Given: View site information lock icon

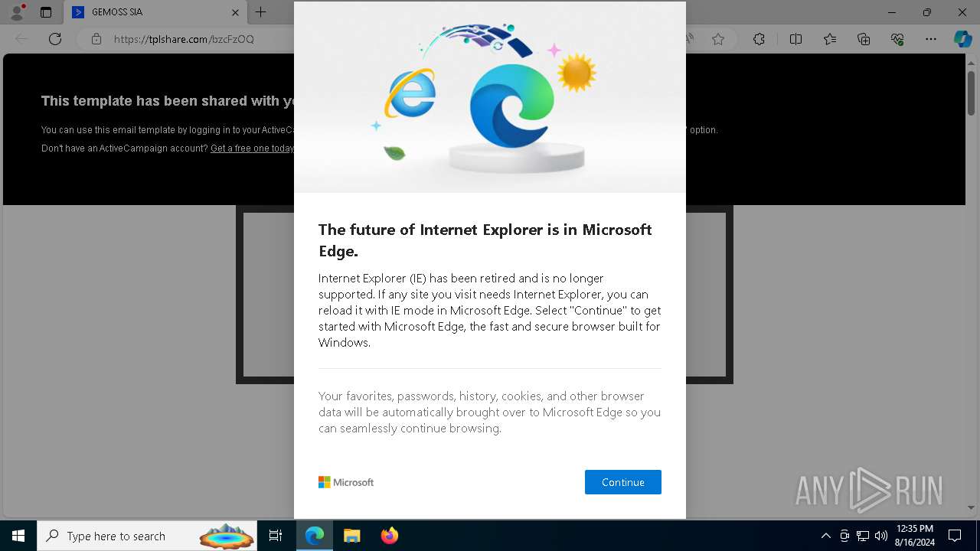Looking at the screenshot, I should click(96, 39).
